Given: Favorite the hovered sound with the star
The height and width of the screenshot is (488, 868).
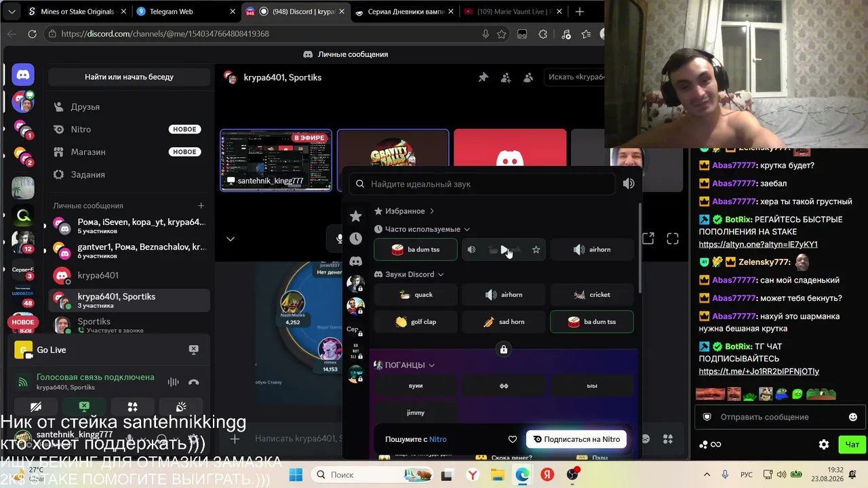Looking at the screenshot, I should [536, 249].
